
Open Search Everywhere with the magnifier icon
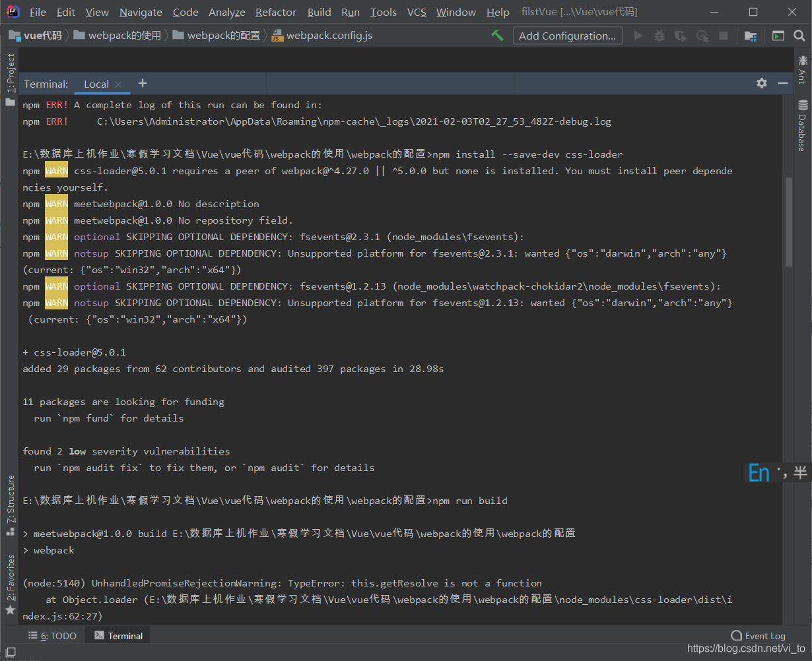click(x=799, y=36)
